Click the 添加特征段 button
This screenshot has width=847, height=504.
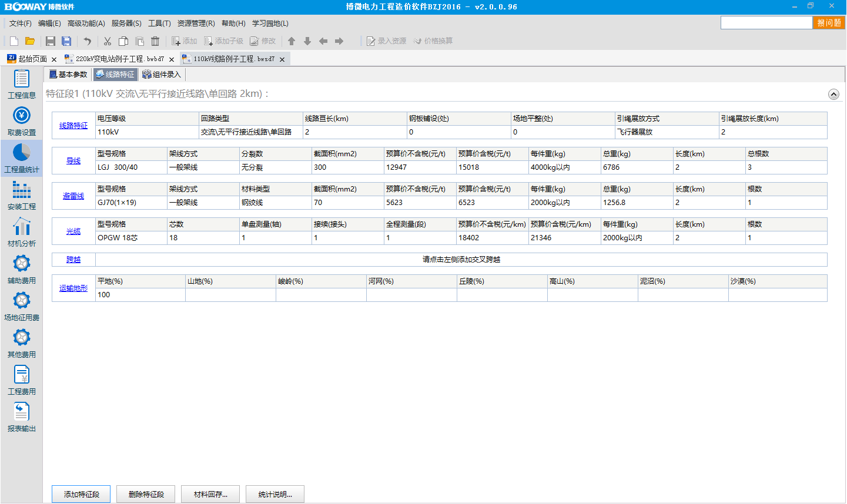(81, 495)
